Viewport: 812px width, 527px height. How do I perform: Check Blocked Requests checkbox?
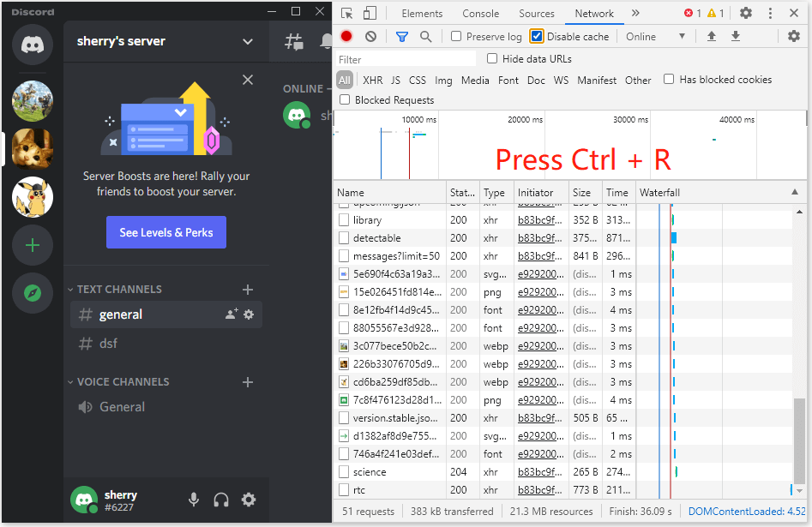coord(345,99)
